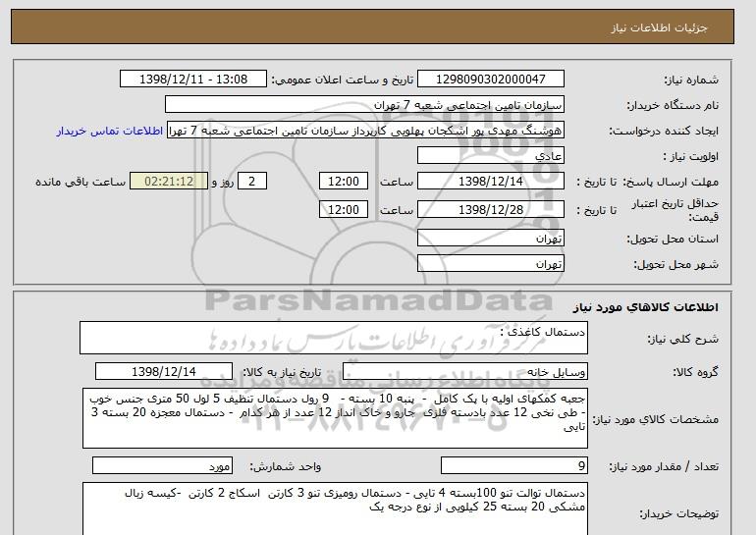Open the اطلاعات تماس خریدار link
Screen dimensions: 756x535
pos(109,132)
